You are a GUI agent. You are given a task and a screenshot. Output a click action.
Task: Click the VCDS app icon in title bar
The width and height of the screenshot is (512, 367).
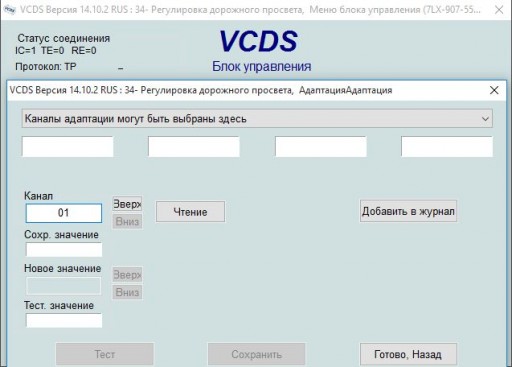(10, 10)
